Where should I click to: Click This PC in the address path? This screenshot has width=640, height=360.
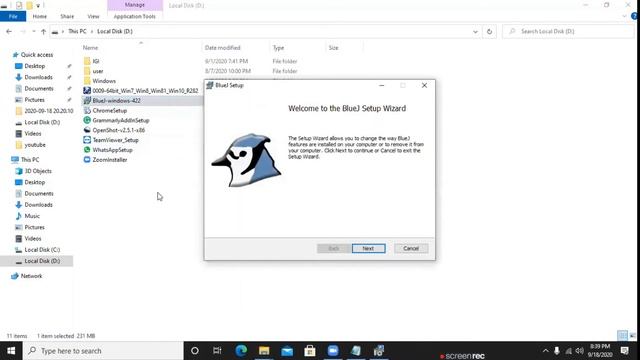coord(77,31)
